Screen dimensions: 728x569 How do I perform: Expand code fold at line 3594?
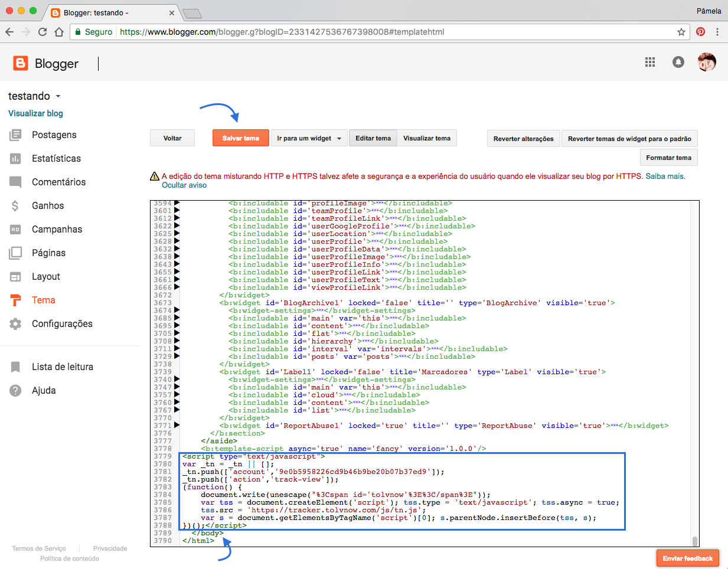[177, 203]
